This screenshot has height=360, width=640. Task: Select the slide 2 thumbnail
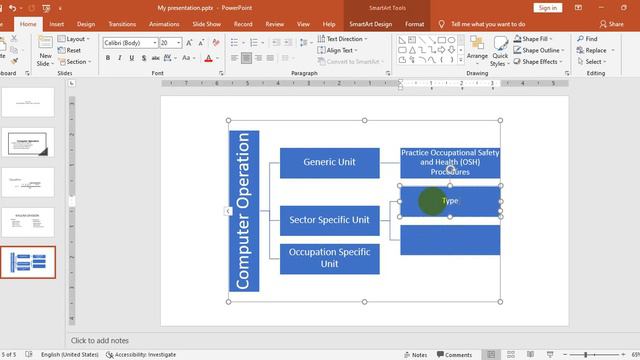click(28, 142)
